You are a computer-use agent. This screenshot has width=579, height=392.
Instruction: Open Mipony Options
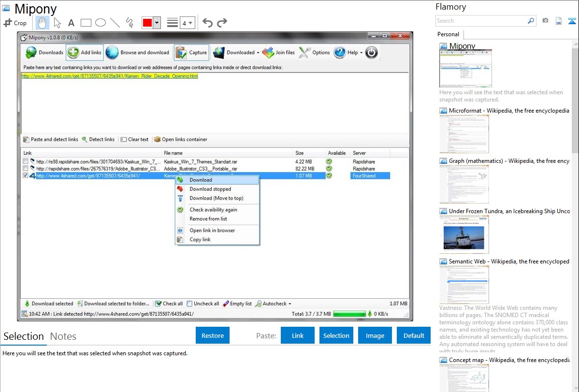click(x=314, y=53)
